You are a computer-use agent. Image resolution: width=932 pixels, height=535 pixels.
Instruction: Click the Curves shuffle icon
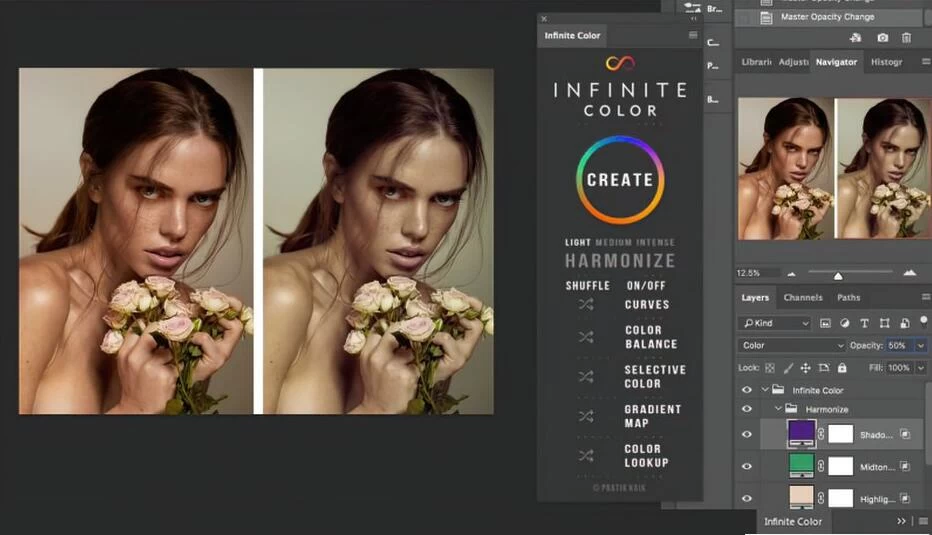(586, 305)
